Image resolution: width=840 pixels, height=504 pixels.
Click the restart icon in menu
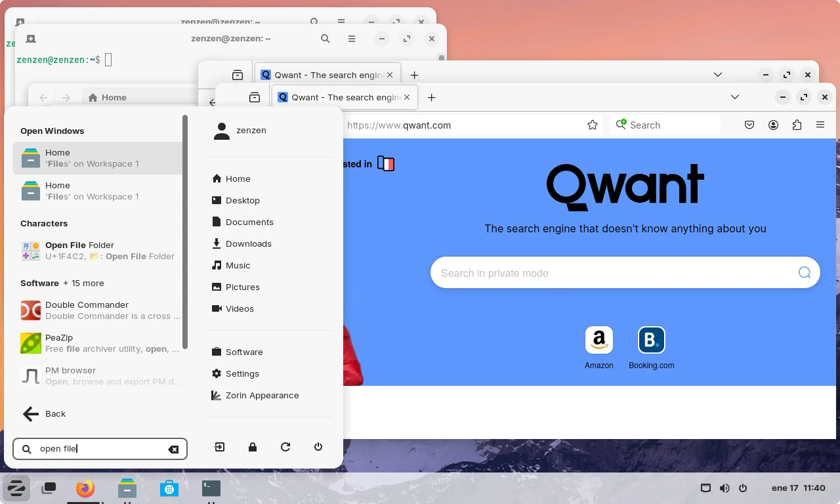coord(285,447)
